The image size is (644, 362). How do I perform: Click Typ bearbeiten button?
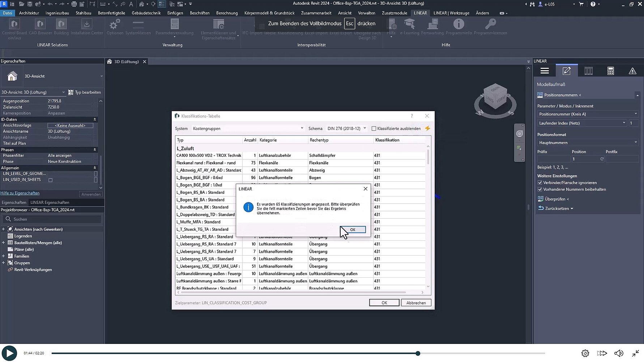pyautogui.click(x=85, y=92)
